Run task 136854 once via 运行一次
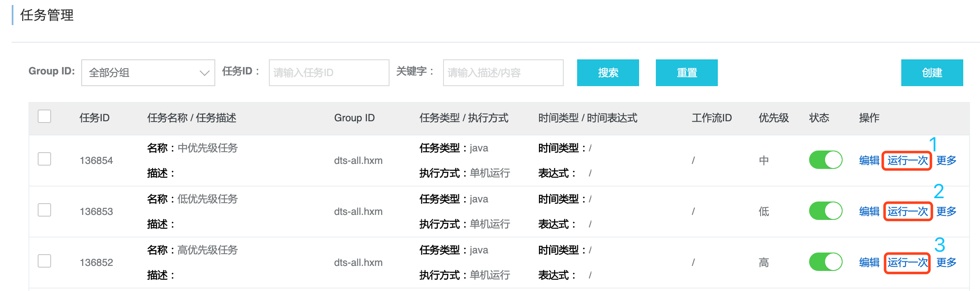980x291 pixels. [x=907, y=161]
